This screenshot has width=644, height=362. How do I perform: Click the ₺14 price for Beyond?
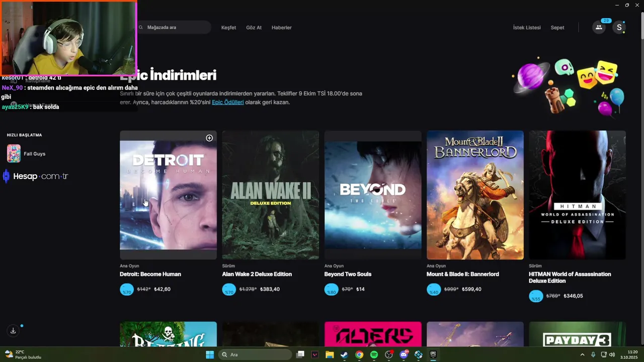click(360, 289)
